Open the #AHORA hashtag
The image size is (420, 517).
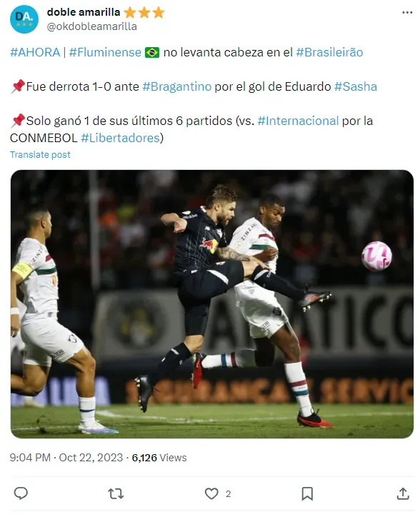click(x=35, y=52)
